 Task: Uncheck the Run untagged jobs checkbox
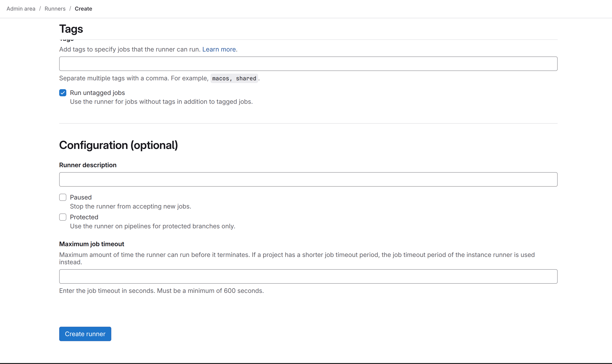tap(63, 93)
